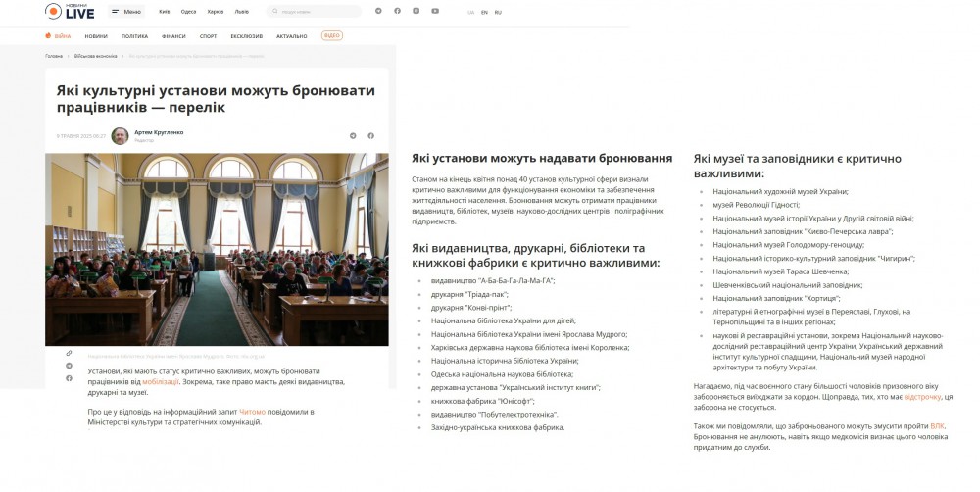Open the YouTube icon in the header
This screenshot has height=492, width=980.
(435, 11)
